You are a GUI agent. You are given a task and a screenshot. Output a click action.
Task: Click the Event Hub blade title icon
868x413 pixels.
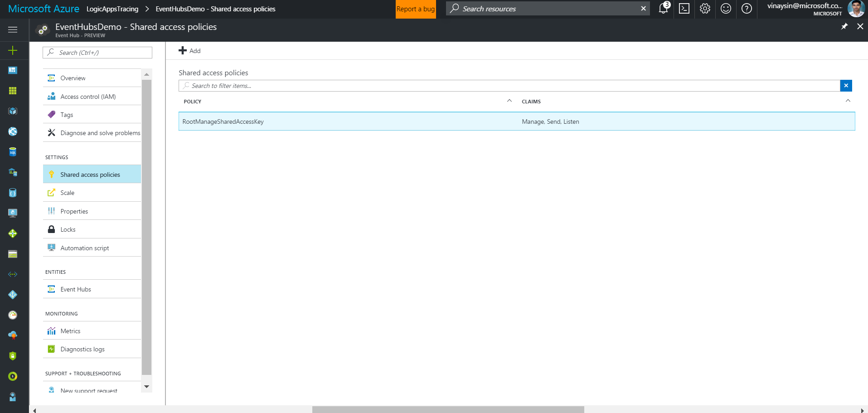point(43,30)
